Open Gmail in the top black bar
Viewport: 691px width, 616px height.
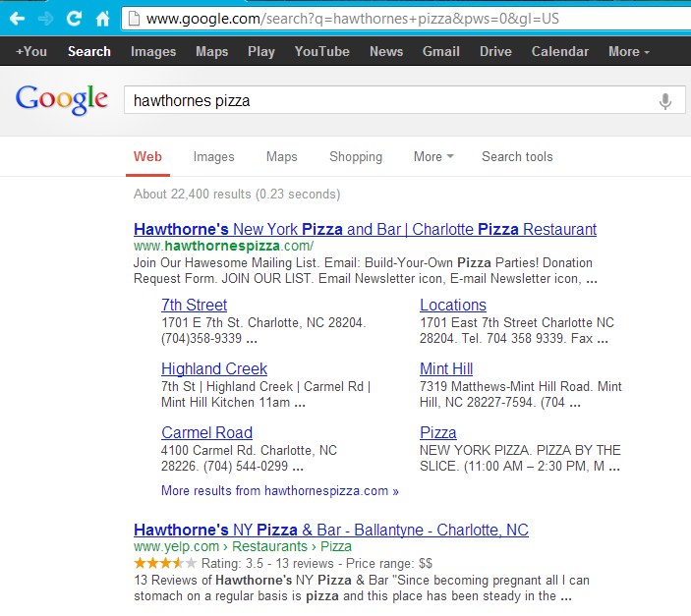coord(441,51)
